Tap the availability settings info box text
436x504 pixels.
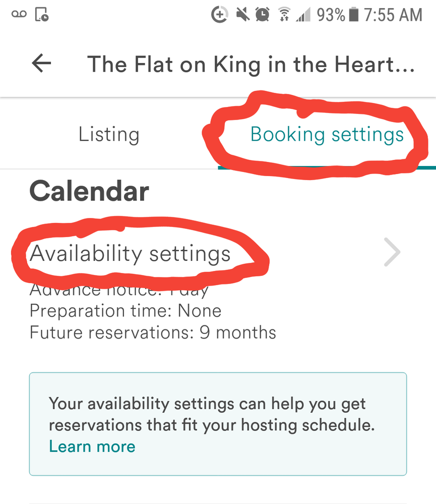pos(212,414)
